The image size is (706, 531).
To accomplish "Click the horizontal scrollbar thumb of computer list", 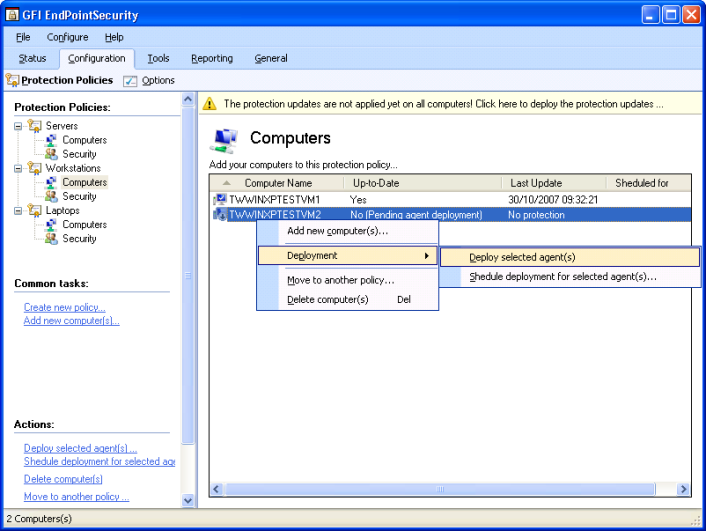I will (440, 489).
